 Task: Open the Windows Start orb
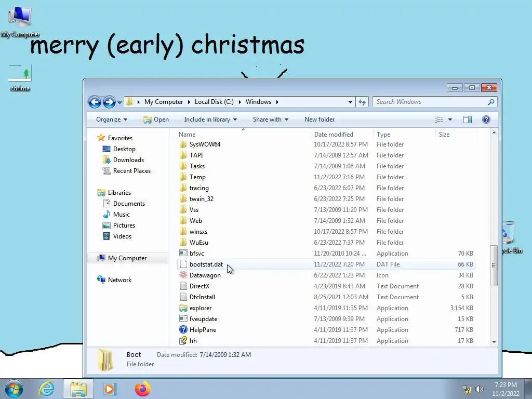(x=14, y=389)
